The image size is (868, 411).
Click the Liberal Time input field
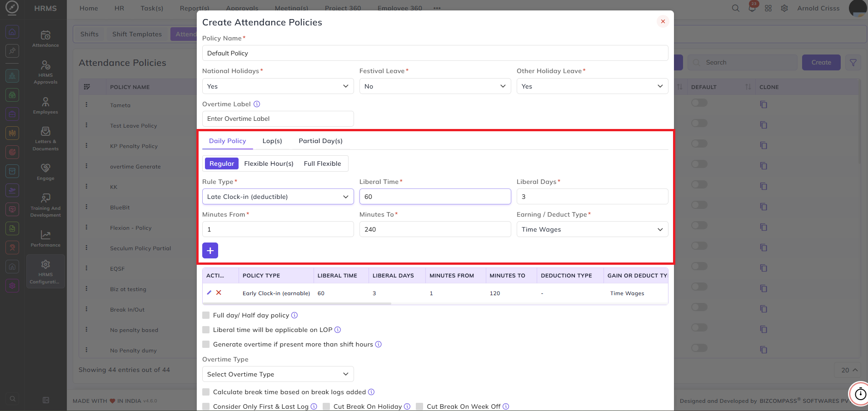(435, 197)
